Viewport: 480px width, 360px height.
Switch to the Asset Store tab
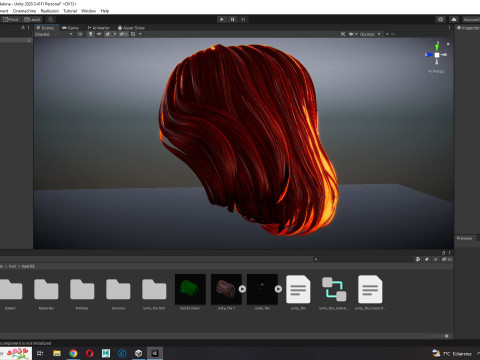[x=131, y=28]
